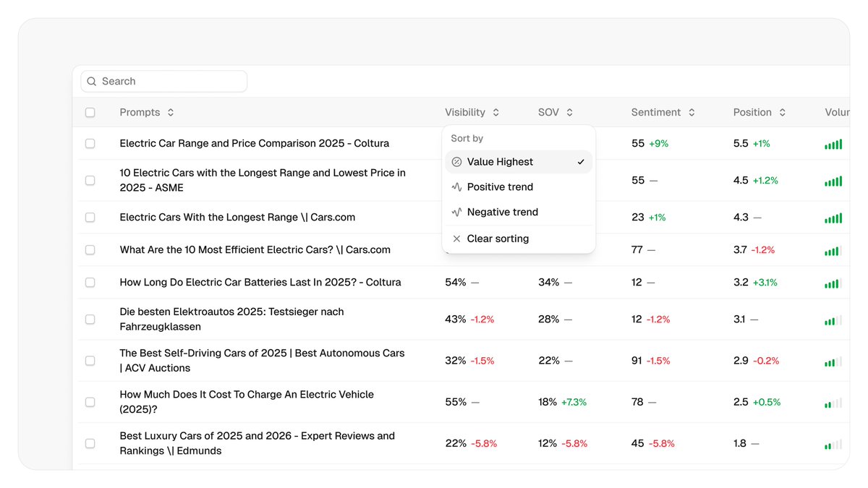Open prompt "The Best Self-Driving Cars of 2025"
This screenshot has height=488, width=868.
[262, 360]
